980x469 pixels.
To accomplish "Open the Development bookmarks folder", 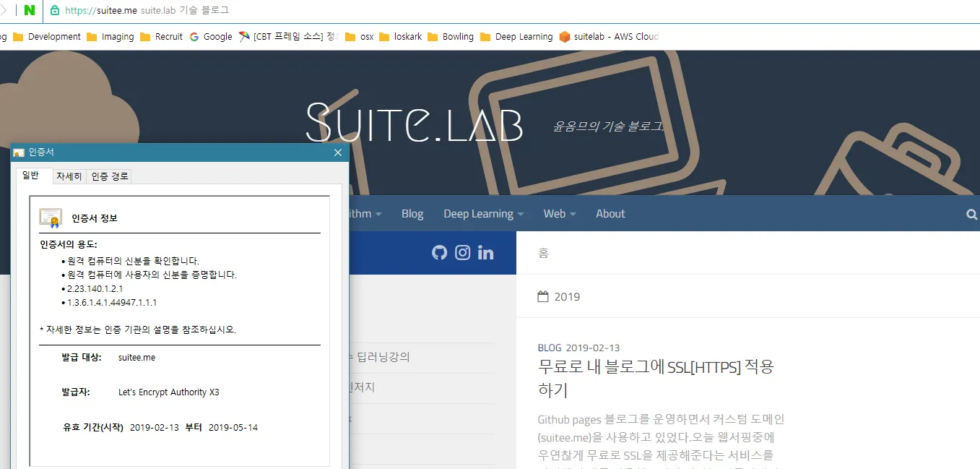I will point(47,37).
